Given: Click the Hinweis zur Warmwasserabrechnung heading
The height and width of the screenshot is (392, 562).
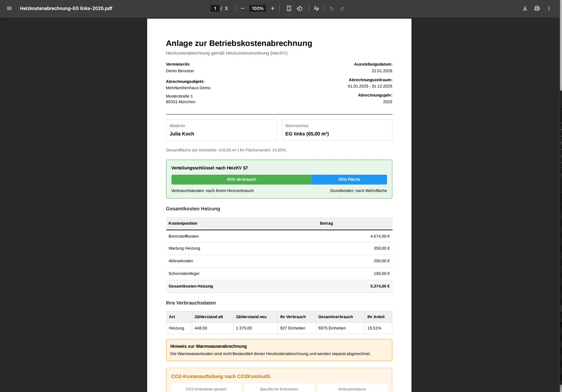Looking at the screenshot, I should pos(208,346).
